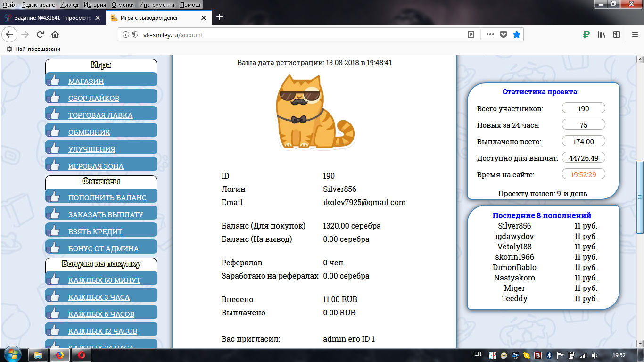The width and height of the screenshot is (644, 362).
Task: Click the login name Silver856 in the profile
Action: 339,189
